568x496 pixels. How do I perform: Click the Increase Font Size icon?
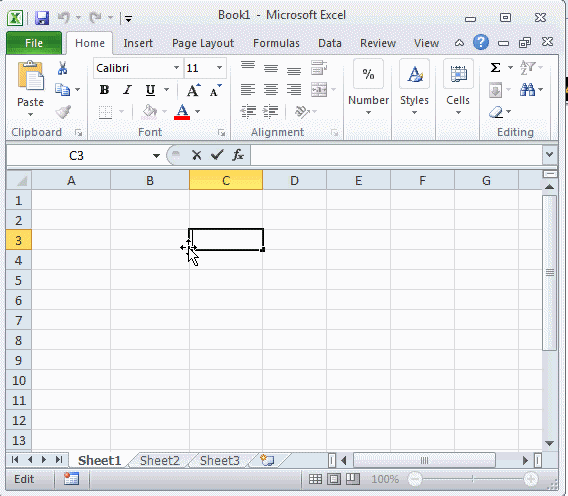tap(193, 90)
